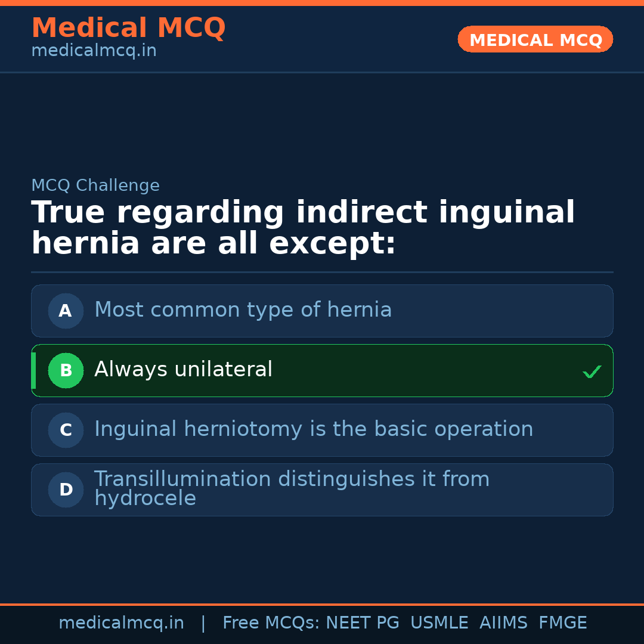The image size is (644, 644).
Task: Open the medicalmcq.in link under the header title
Action: pos(94,51)
